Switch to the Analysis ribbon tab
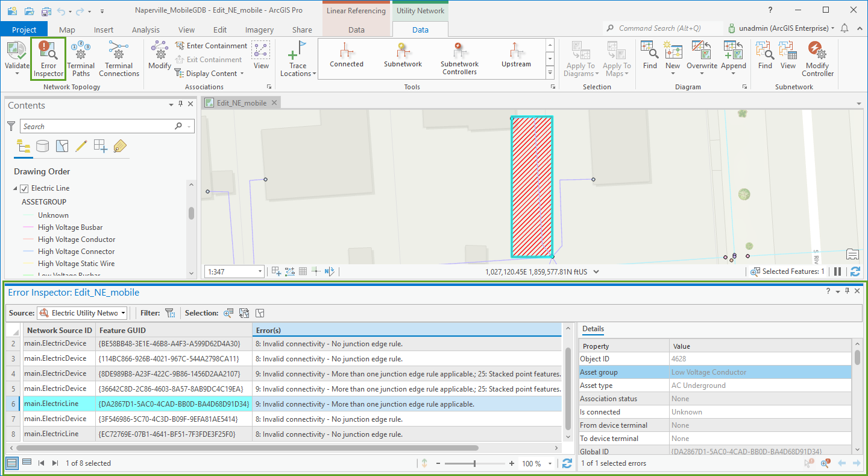The width and height of the screenshot is (868, 476). coord(146,30)
